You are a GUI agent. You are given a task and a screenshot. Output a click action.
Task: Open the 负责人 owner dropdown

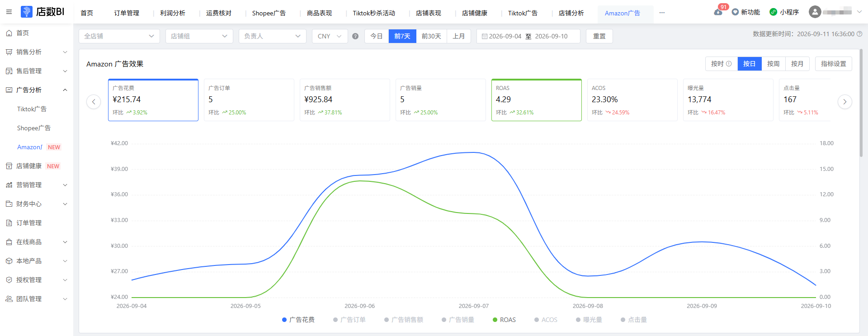[x=273, y=36]
